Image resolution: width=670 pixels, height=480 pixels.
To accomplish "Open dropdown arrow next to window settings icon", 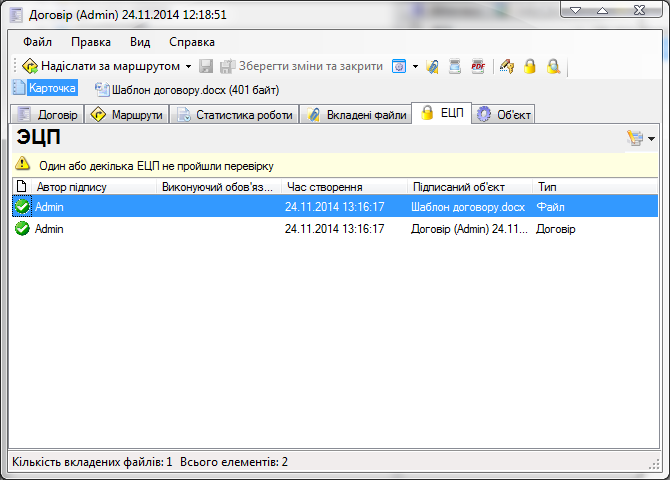I will coord(415,67).
